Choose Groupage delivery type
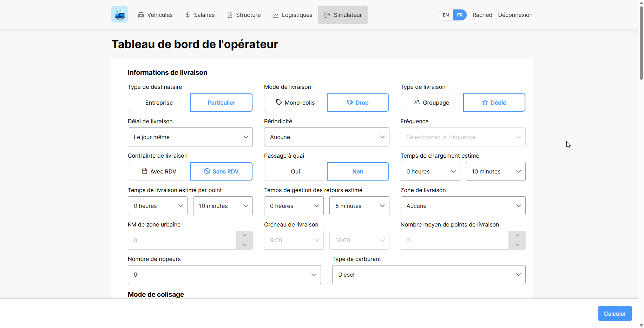 432,103
